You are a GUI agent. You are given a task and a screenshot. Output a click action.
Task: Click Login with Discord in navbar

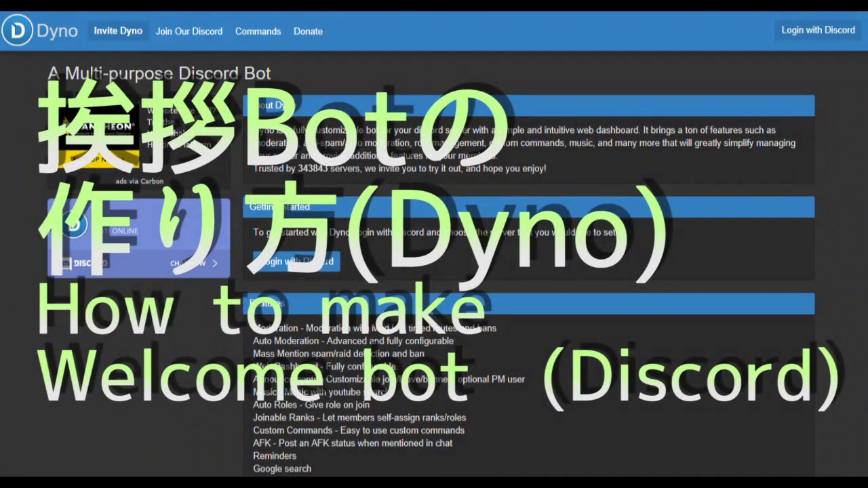click(x=818, y=30)
